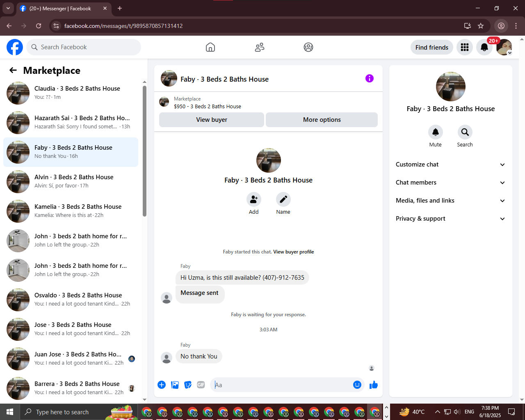The image size is (525, 420).
Task: Follow the View buyer profile link
Action: click(x=294, y=252)
